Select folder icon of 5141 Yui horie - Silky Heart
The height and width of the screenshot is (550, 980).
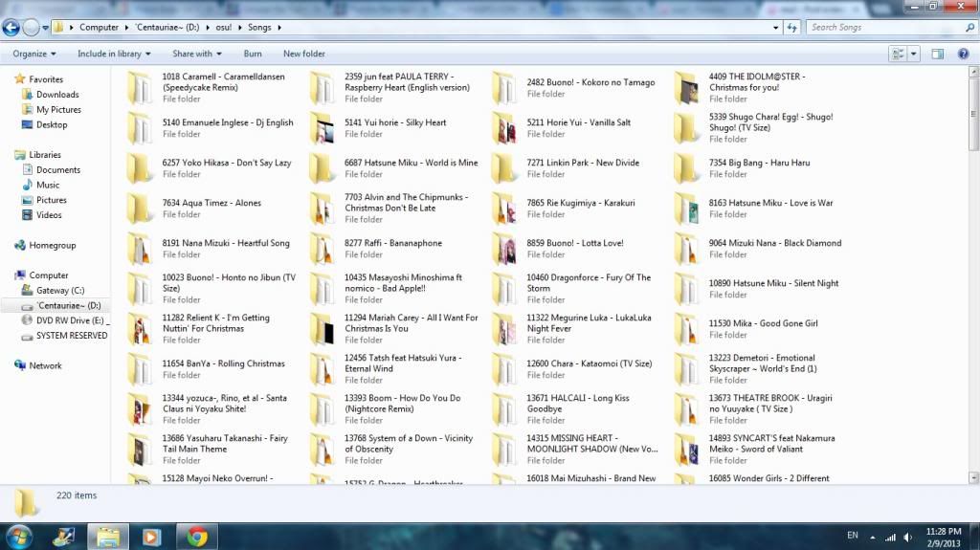[x=322, y=128]
